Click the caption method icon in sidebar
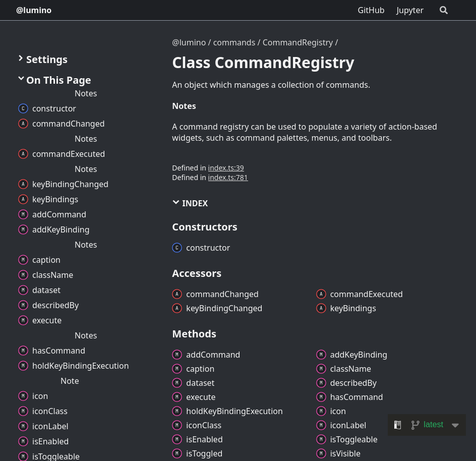 (x=23, y=260)
